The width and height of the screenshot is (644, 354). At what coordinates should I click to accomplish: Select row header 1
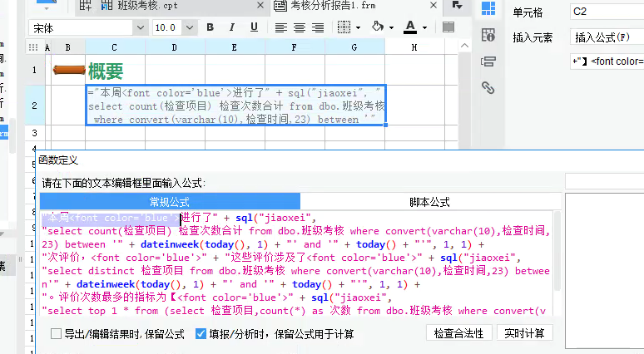(x=34, y=70)
